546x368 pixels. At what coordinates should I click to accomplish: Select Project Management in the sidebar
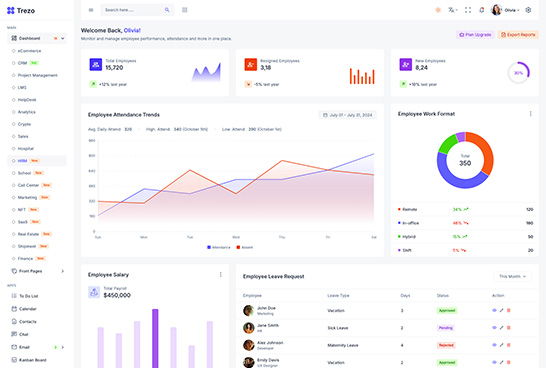click(x=37, y=75)
